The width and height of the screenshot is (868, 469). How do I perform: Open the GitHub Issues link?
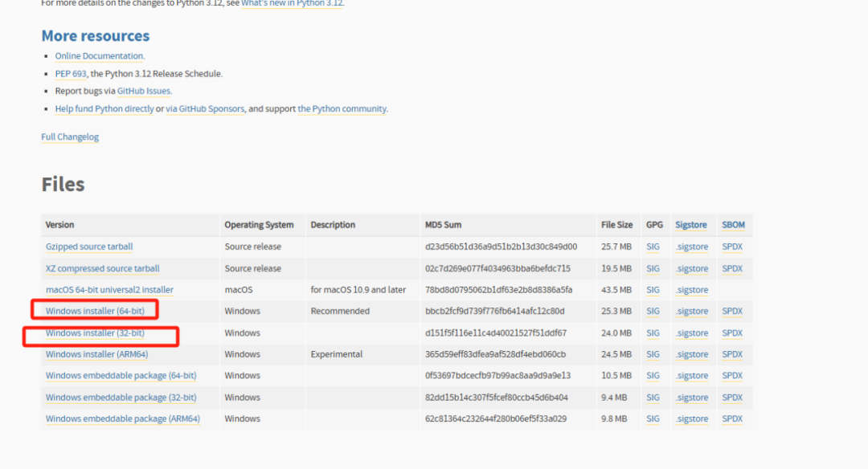point(144,91)
